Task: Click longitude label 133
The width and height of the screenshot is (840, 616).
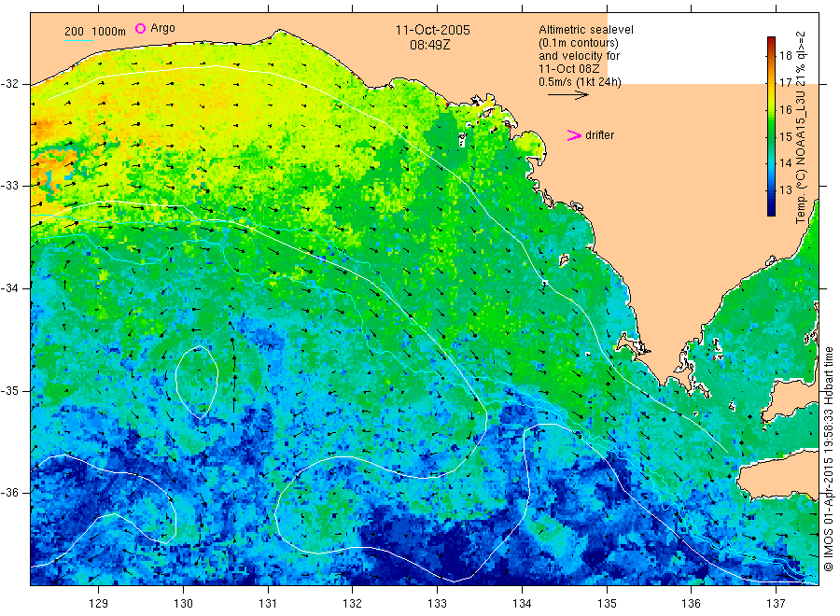Action: (x=437, y=603)
